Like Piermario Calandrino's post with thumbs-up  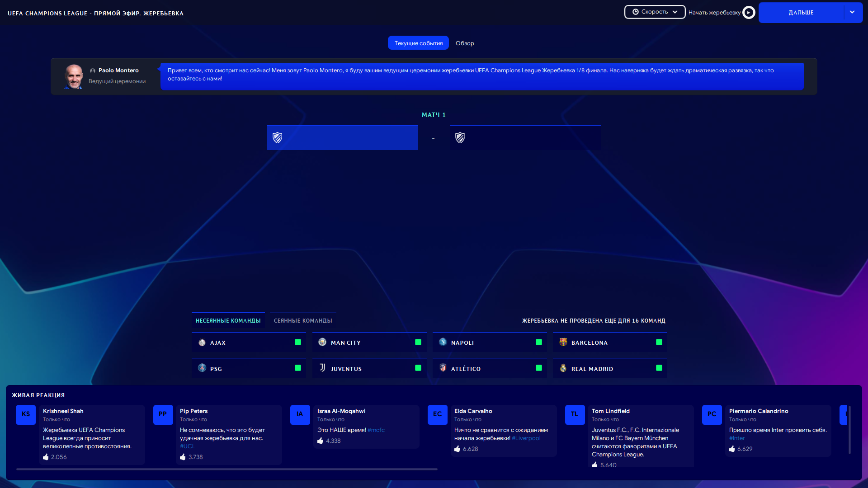732,449
